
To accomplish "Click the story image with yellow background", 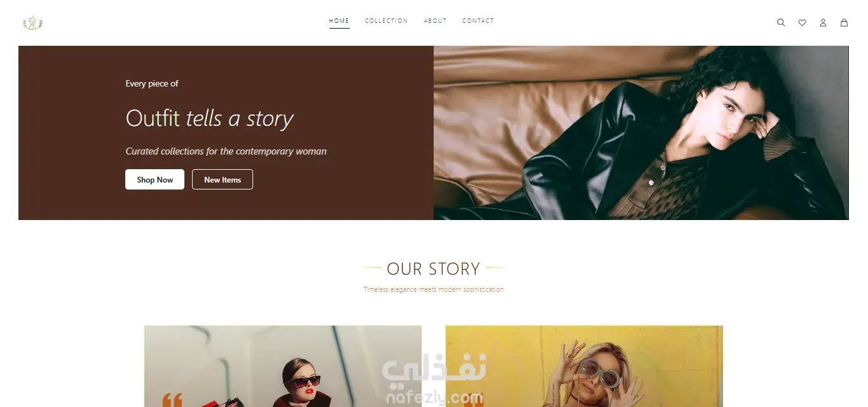I will pyautogui.click(x=584, y=366).
